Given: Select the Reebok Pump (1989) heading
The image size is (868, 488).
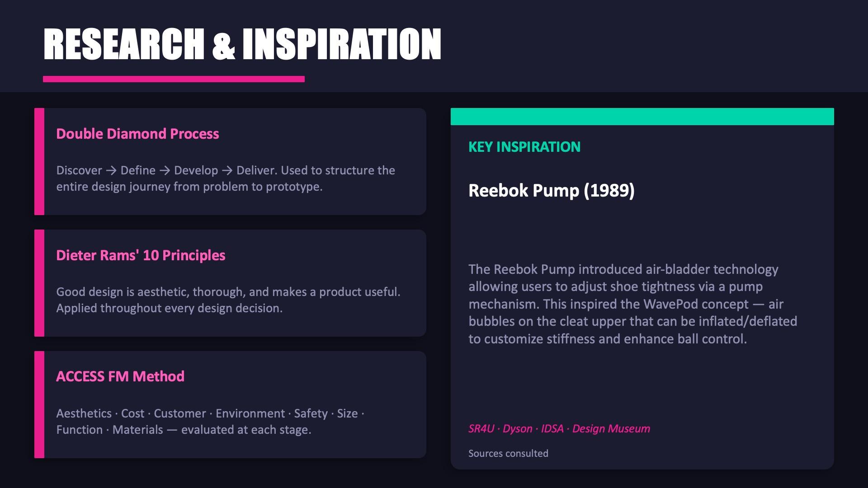Looking at the screenshot, I should pos(552,190).
